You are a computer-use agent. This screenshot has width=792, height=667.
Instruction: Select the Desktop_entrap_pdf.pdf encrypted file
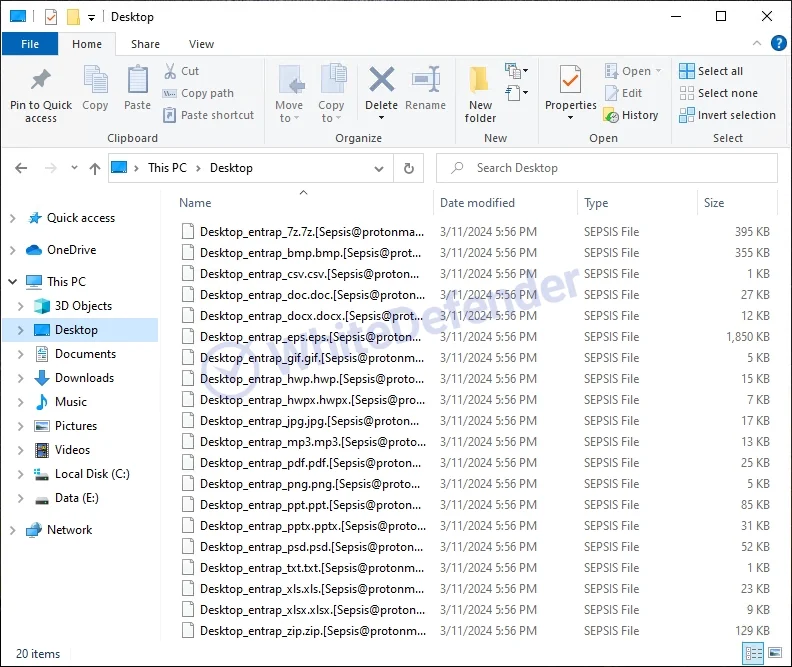(311, 463)
